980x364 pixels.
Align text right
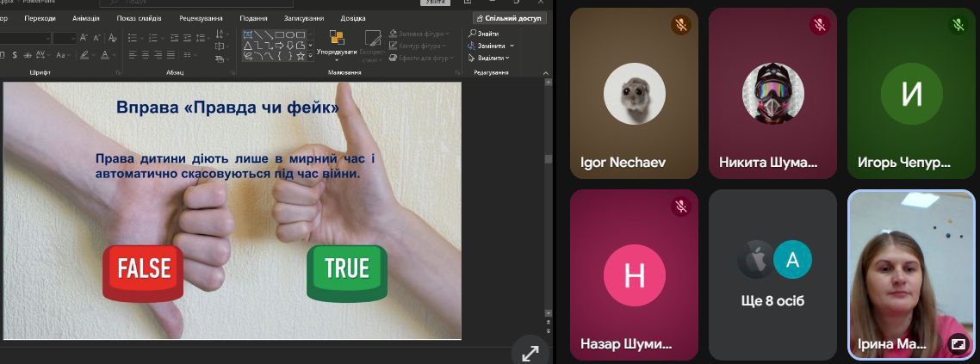[158, 55]
